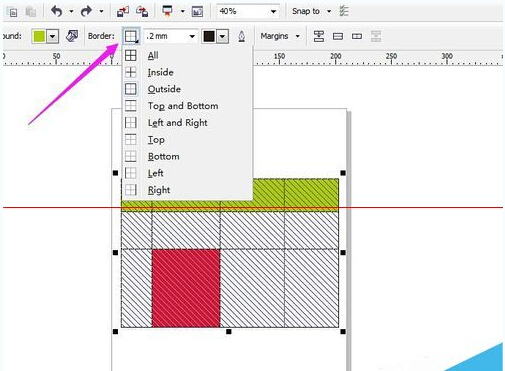This screenshot has height=371, width=505.
Task: Expand the Margins dropdown
Action: tap(280, 36)
